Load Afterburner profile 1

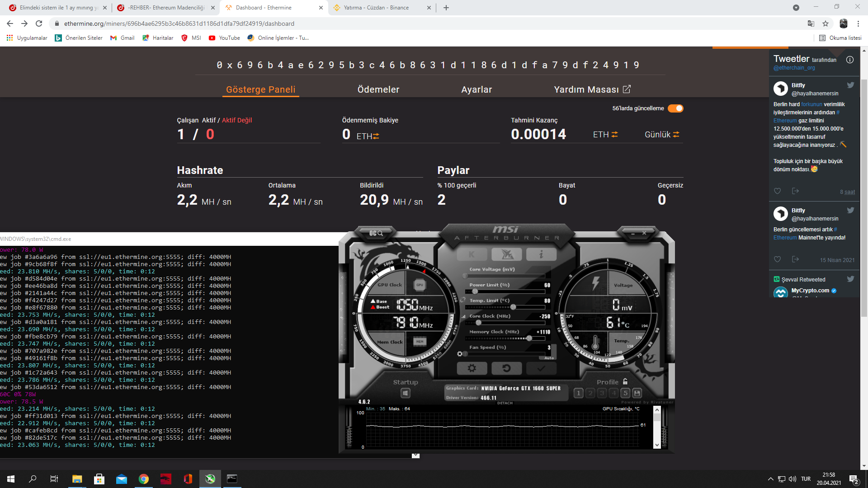coord(578,393)
